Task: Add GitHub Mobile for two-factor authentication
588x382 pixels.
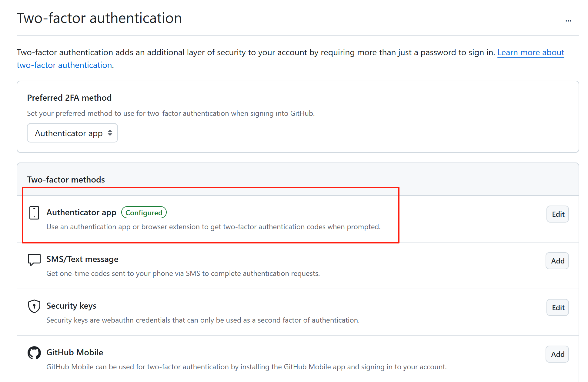Action: click(557, 354)
